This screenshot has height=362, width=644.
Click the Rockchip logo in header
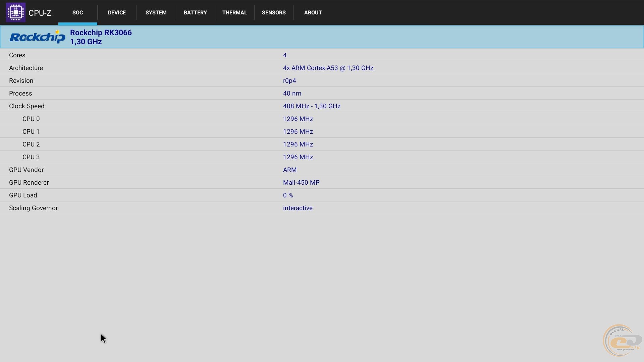pyautogui.click(x=37, y=37)
